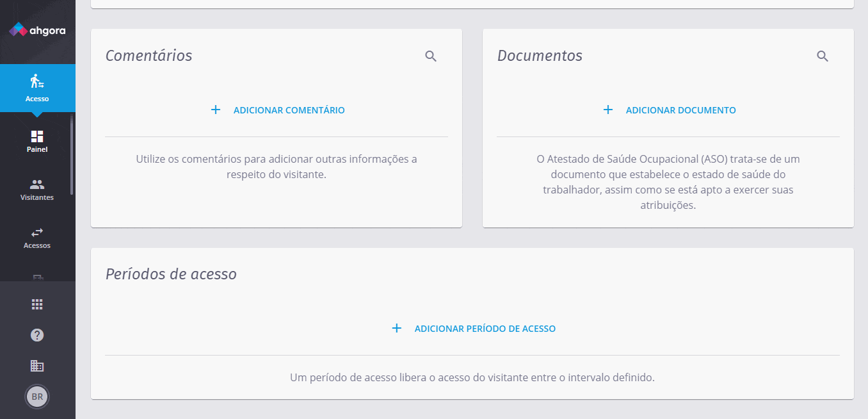The height and width of the screenshot is (419, 868).
Task: Search within Comentários card
Action: click(x=431, y=56)
